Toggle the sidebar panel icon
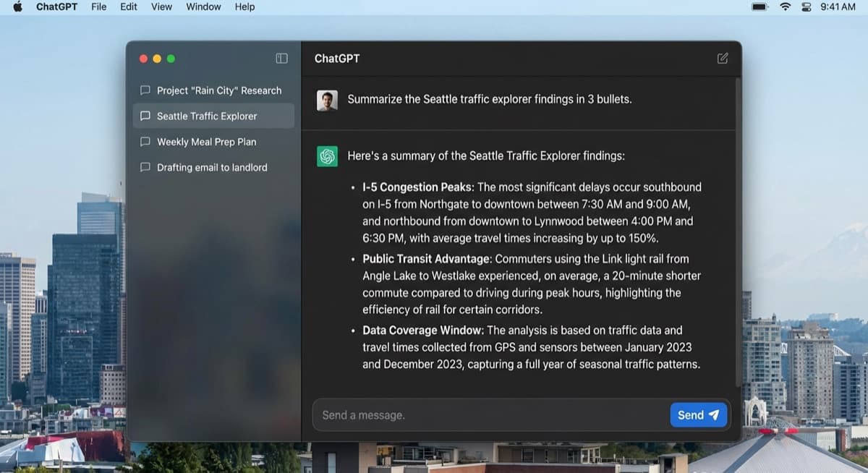Image resolution: width=868 pixels, height=473 pixels. click(x=281, y=59)
